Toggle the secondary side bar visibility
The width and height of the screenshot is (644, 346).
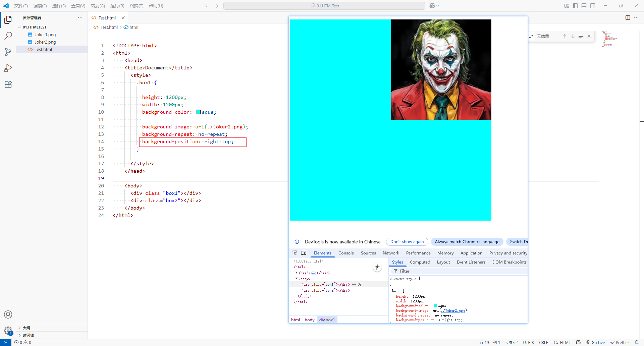593,6
